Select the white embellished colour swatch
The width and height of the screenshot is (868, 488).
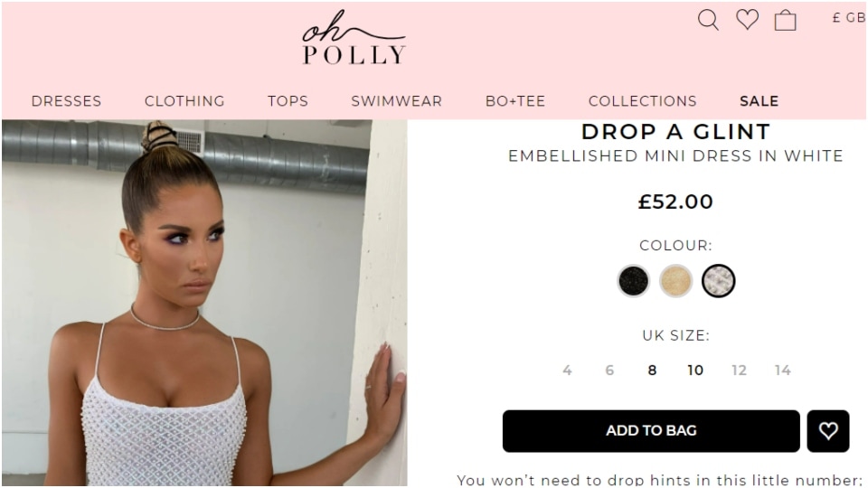point(719,281)
